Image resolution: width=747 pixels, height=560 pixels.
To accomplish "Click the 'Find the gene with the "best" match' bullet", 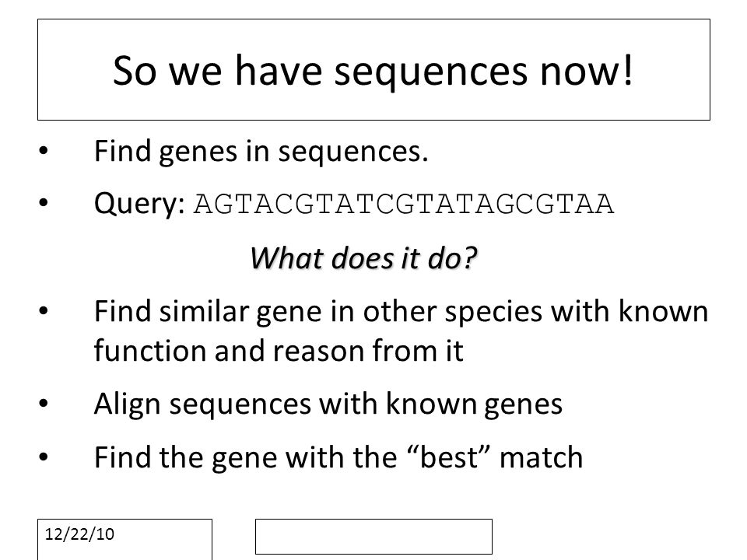I will coord(338,457).
